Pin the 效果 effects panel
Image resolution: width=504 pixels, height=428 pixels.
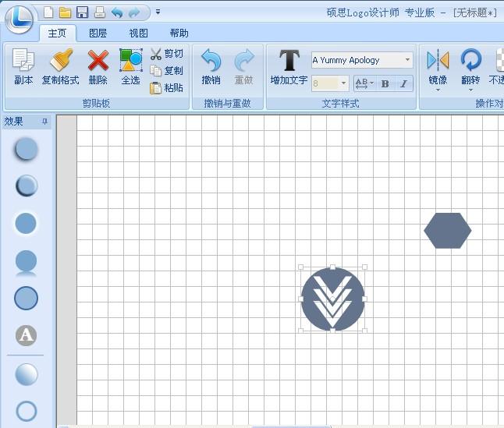click(x=44, y=122)
